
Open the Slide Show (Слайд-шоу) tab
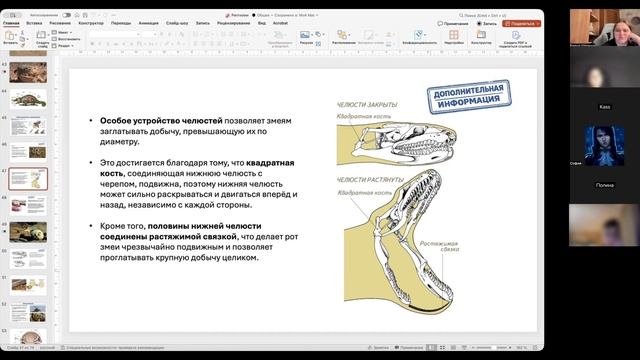point(177,23)
